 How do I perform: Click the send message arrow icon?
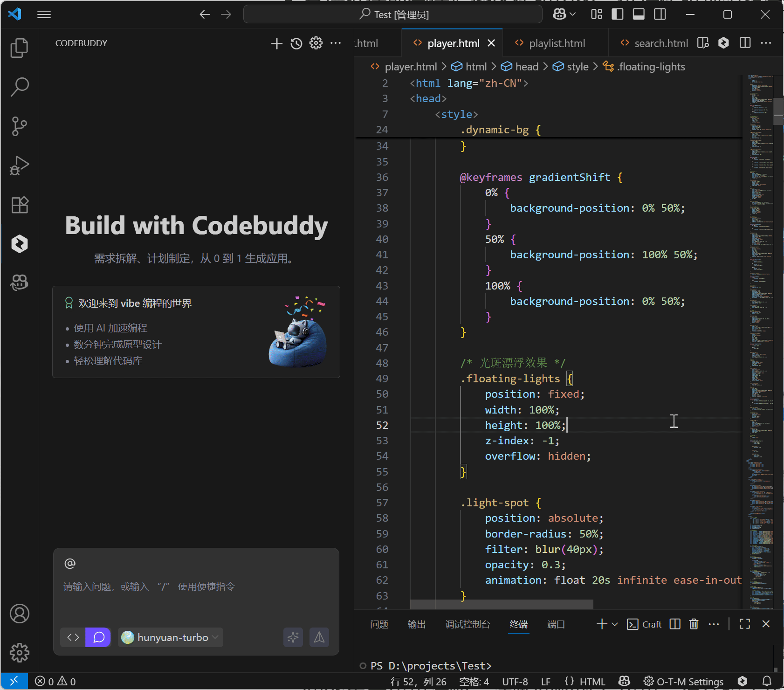pos(319,637)
